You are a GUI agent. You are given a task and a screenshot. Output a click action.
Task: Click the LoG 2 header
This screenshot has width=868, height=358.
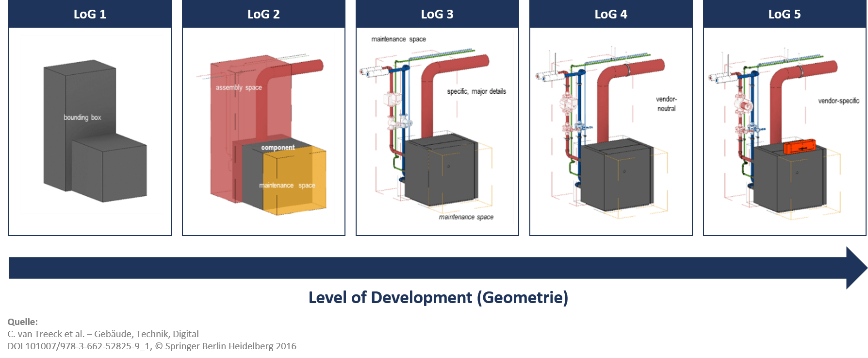(263, 14)
